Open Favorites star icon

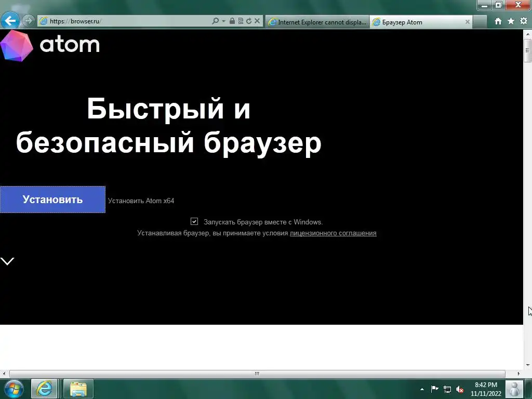(511, 21)
